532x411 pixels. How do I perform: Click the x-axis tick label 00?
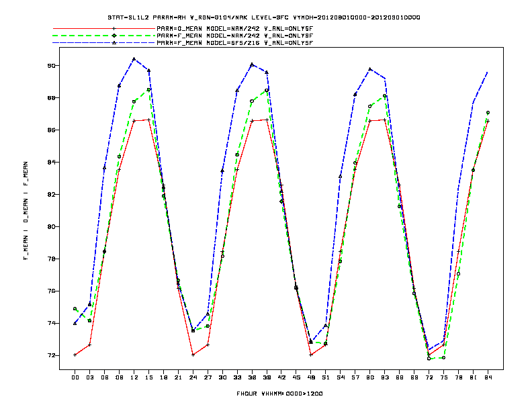[x=75, y=377]
